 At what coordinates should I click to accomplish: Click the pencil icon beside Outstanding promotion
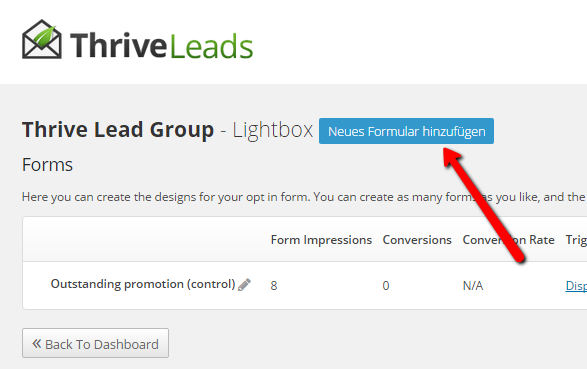pos(244,284)
